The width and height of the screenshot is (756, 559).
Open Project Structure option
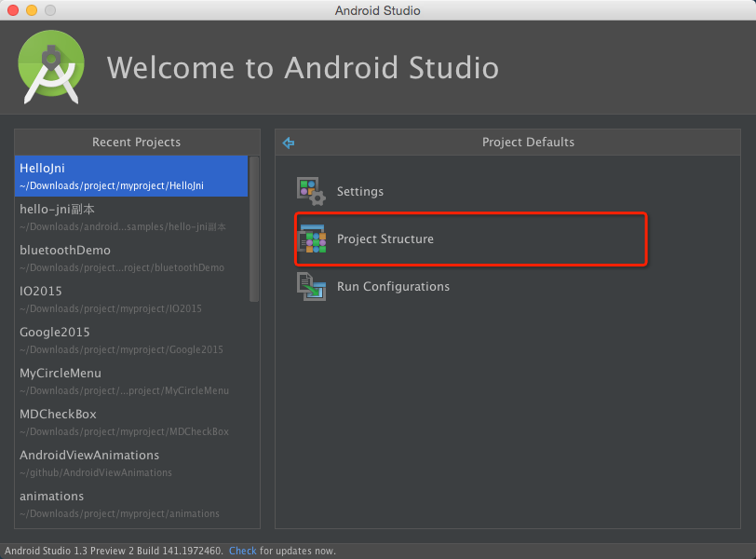385,239
